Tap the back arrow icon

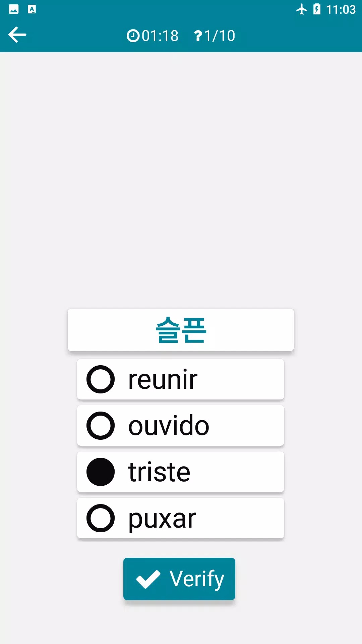pyautogui.click(x=17, y=35)
